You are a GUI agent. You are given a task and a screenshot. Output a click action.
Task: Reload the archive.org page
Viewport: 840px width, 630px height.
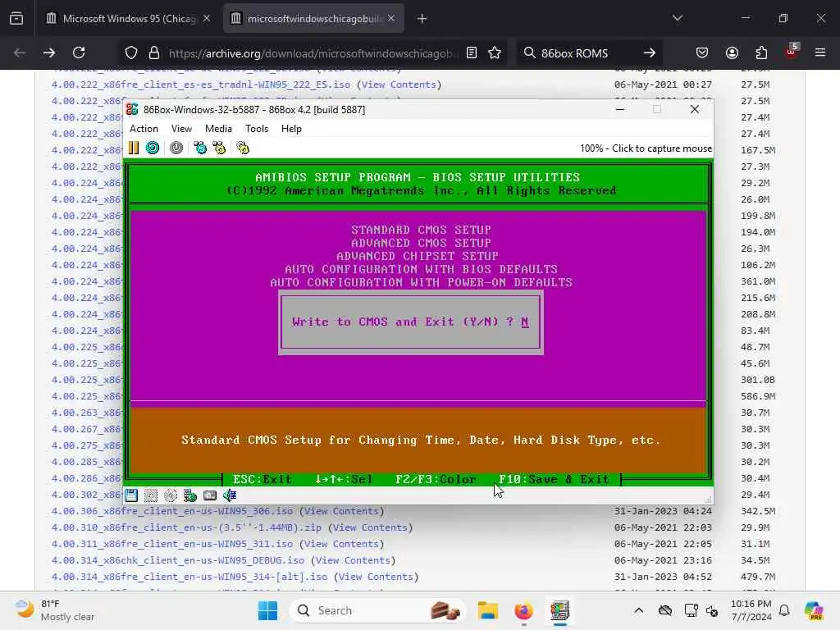coord(79,52)
